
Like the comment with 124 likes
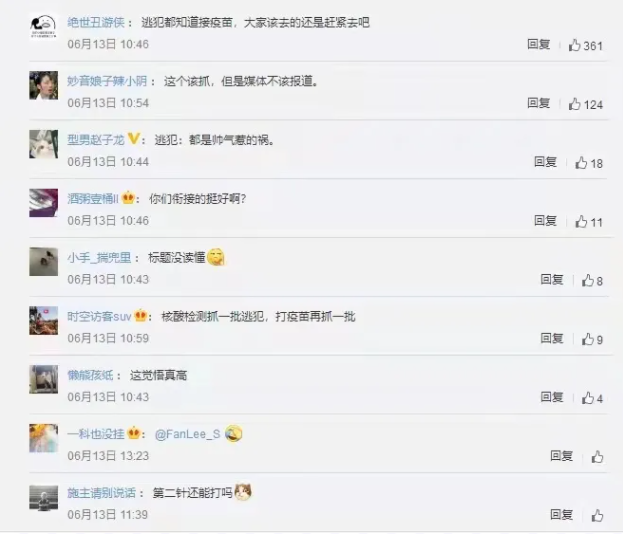coord(575,104)
